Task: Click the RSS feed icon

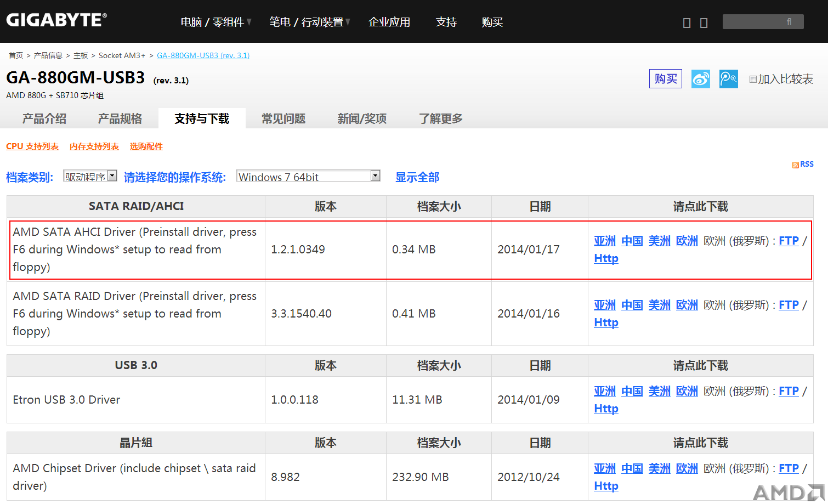Action: point(795,165)
